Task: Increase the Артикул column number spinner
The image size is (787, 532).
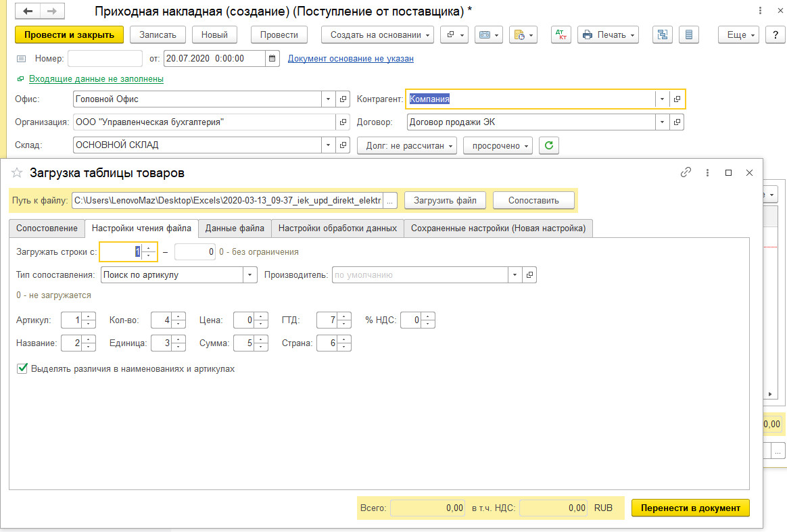Action: coord(90,316)
